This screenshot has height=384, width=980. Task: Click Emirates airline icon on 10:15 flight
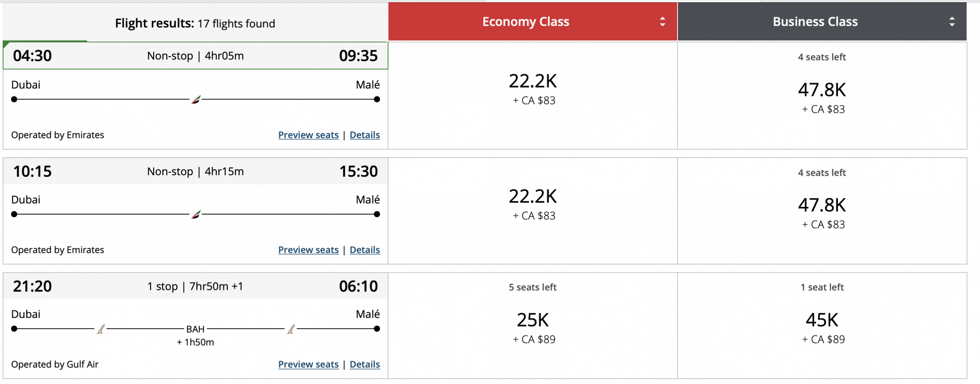[196, 214]
